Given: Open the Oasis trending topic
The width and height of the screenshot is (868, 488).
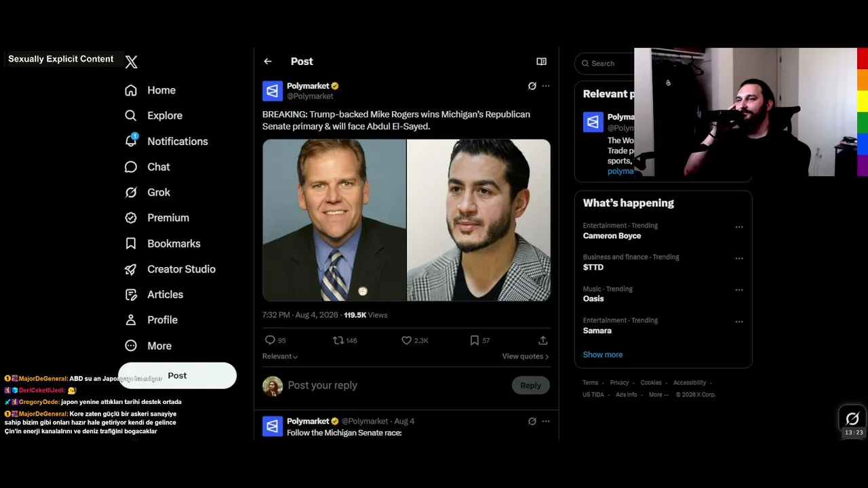Looking at the screenshot, I should 593,299.
